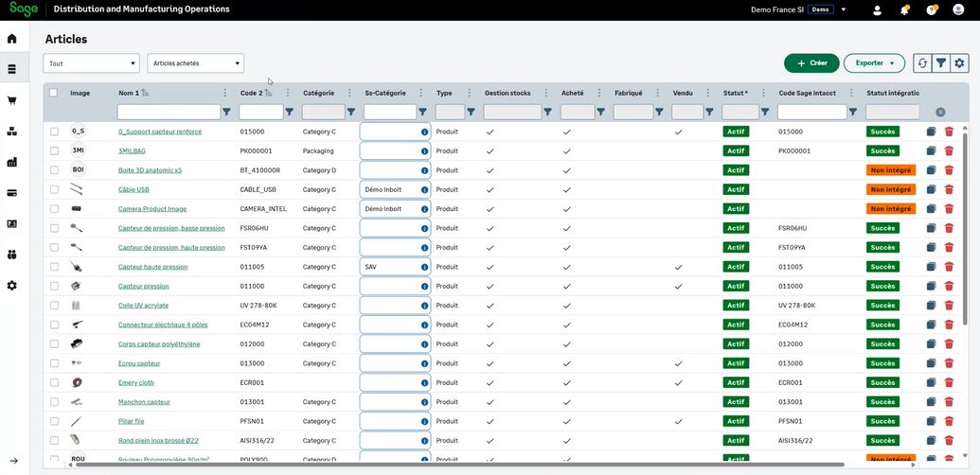Open table settings gear icon

coord(959,63)
